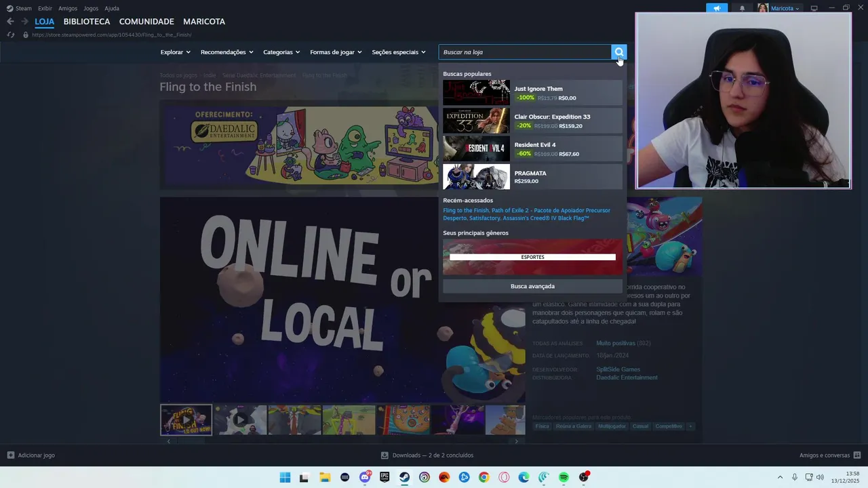Screen dimensions: 868x488
Task: Select the Just Ignore Them result
Action: 532,93
